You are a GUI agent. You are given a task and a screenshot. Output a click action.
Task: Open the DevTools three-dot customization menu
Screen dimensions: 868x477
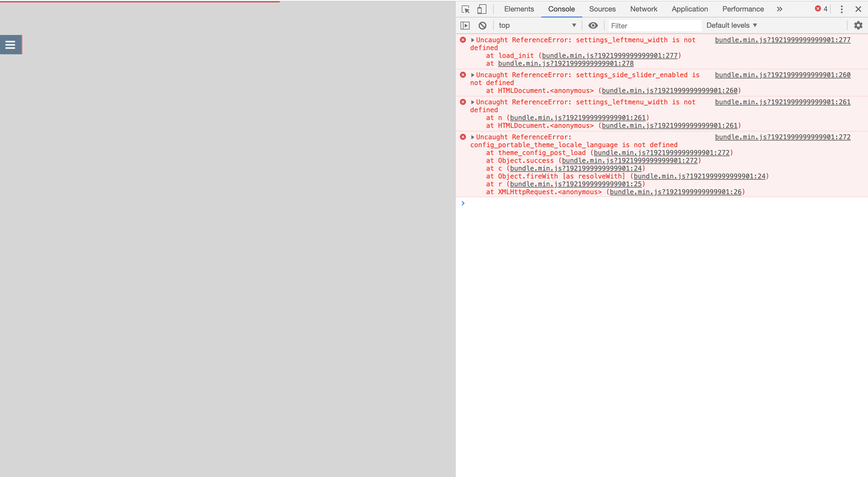(841, 9)
